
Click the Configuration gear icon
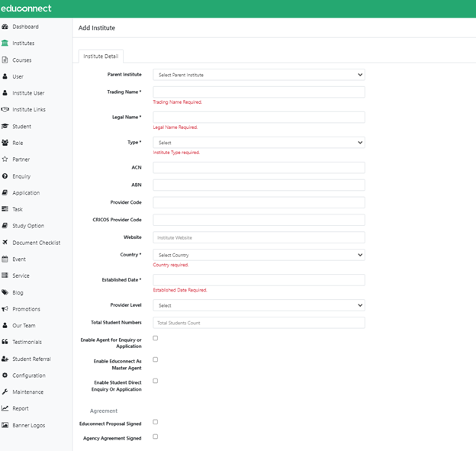tap(5, 375)
